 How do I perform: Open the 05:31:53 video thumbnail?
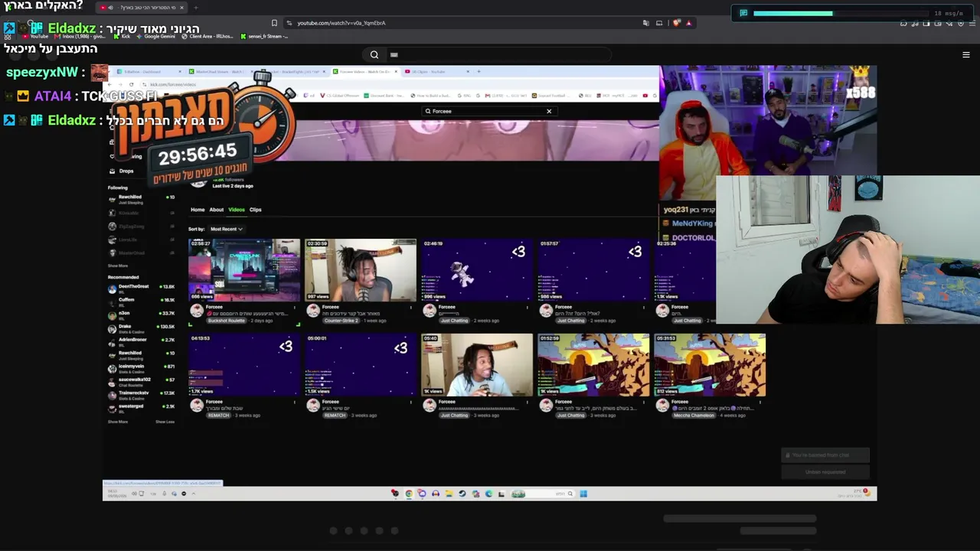[710, 365]
